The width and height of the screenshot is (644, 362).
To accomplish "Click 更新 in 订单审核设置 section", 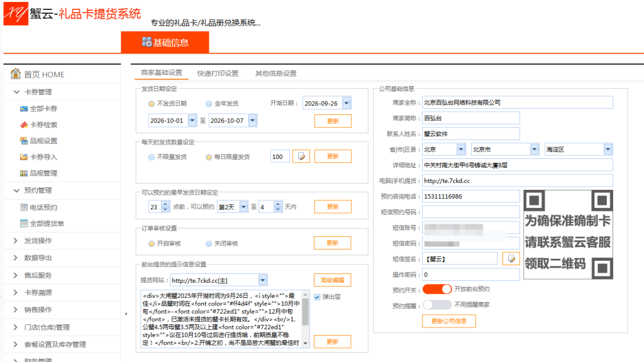I will (332, 243).
